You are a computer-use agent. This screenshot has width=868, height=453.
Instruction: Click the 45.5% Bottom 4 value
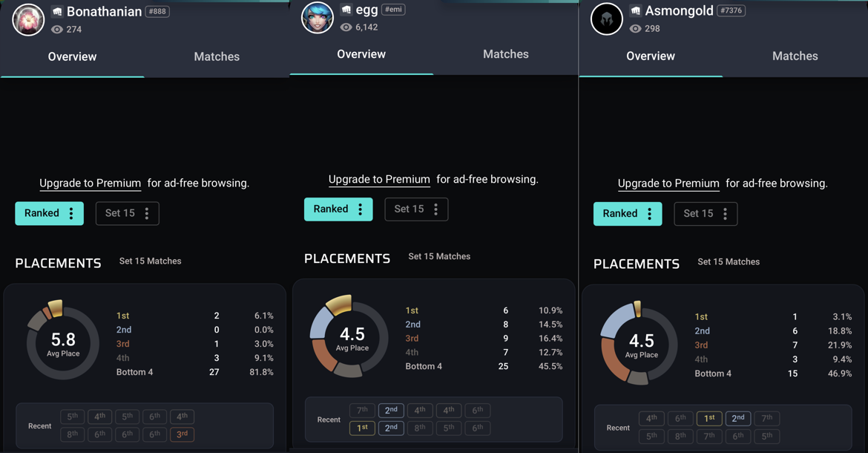tap(550, 366)
